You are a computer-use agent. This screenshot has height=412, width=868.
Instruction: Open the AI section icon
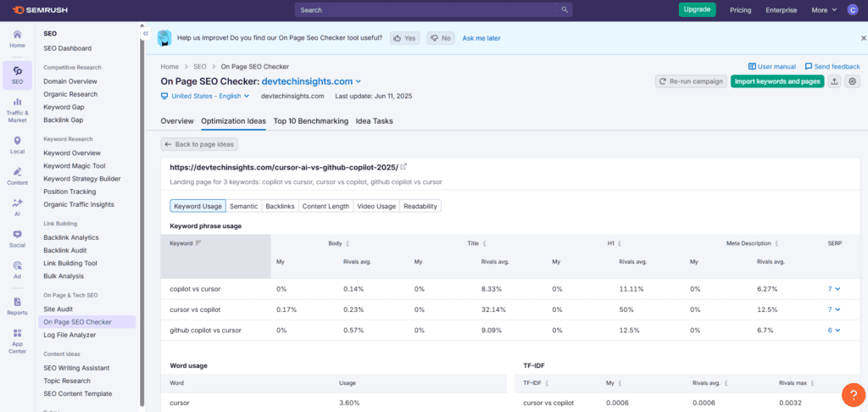click(x=17, y=208)
